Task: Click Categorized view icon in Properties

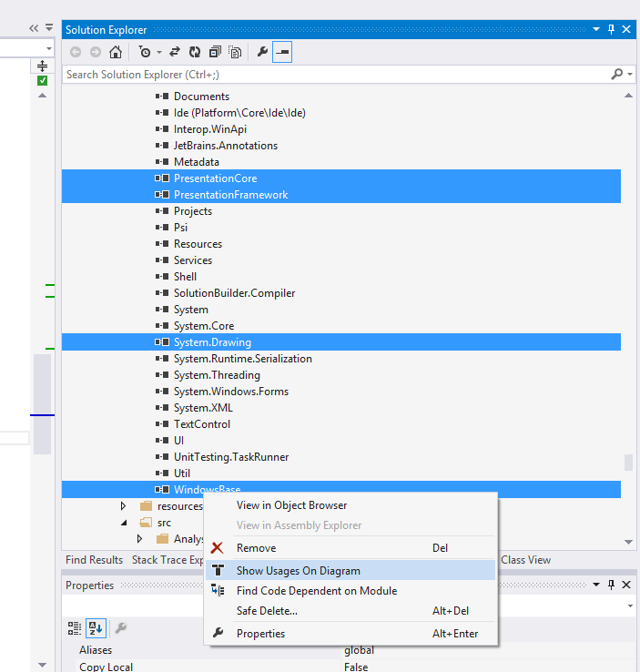Action: [75, 628]
